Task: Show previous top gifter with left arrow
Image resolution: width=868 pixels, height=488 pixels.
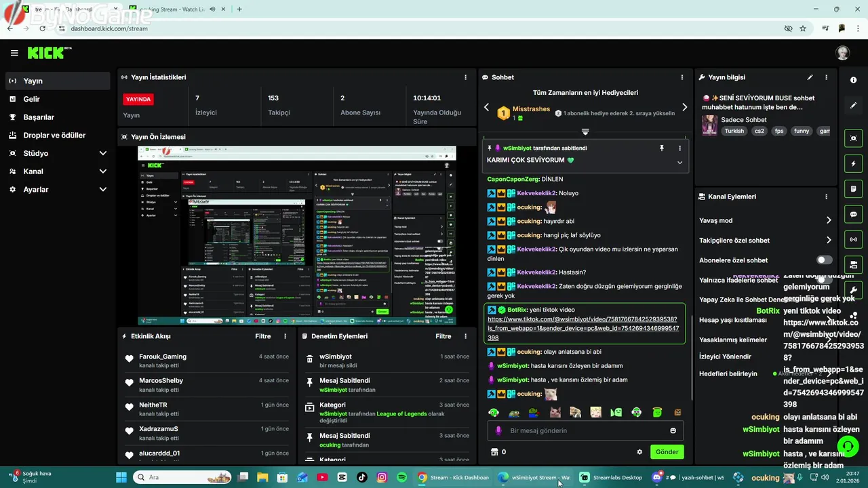Action: pos(486,107)
